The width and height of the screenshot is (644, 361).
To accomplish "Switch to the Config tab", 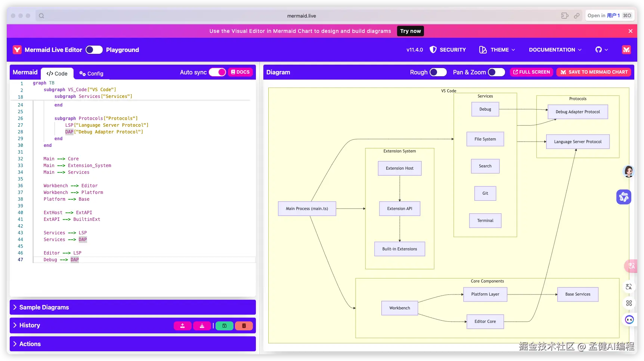I will click(x=92, y=74).
